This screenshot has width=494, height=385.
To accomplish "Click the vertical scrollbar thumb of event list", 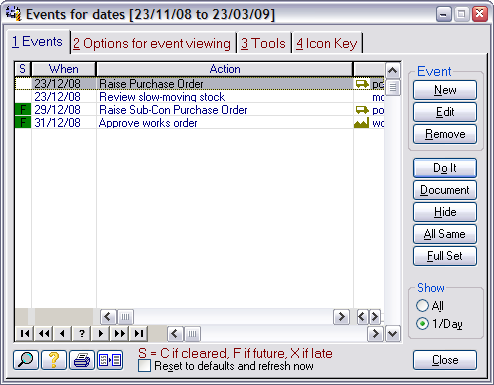I will 393,87.
